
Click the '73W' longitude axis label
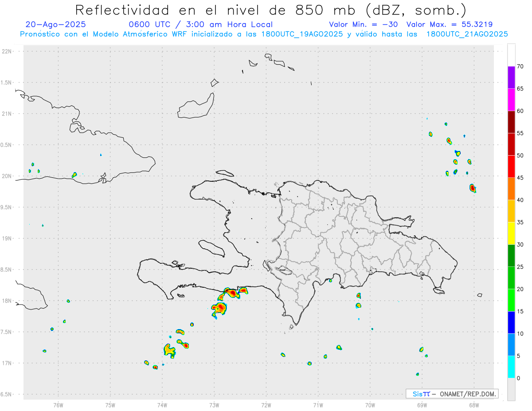(214, 405)
